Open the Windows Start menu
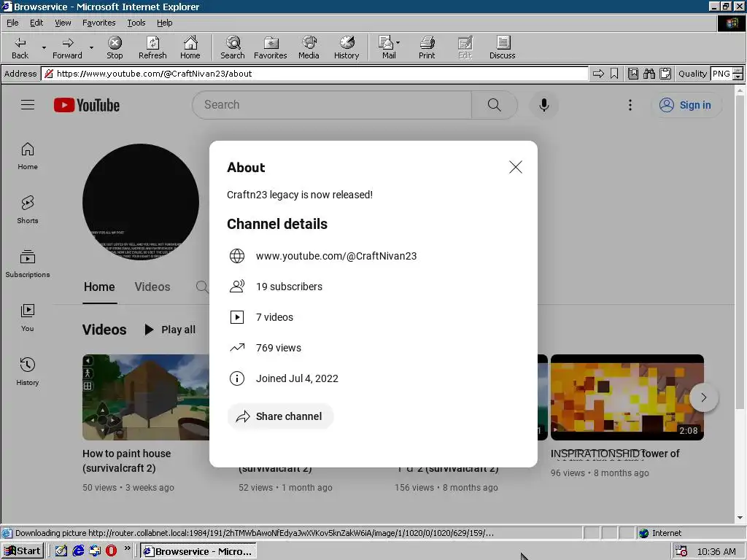Screen dimensions: 747x560 point(23,551)
